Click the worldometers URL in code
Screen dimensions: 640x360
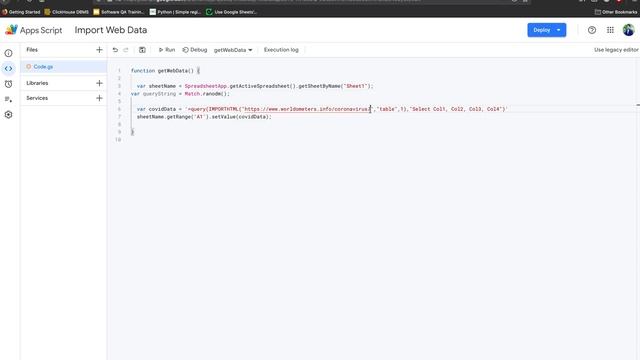pos(308,109)
